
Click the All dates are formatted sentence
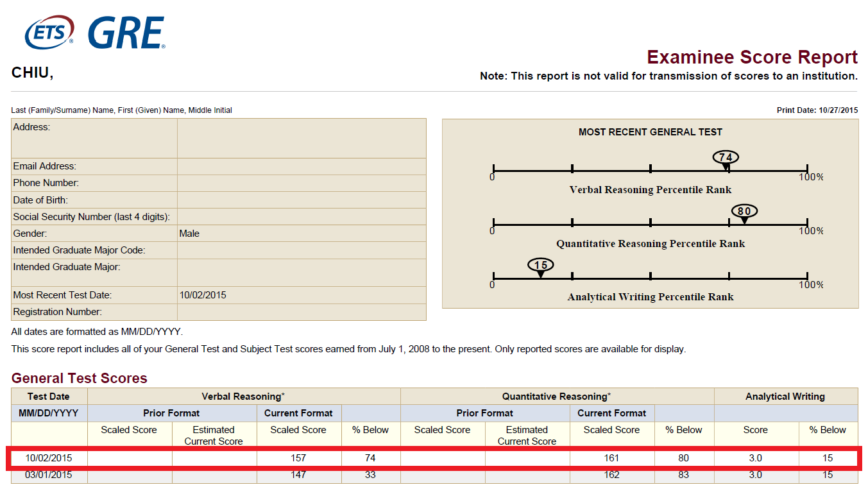point(97,332)
